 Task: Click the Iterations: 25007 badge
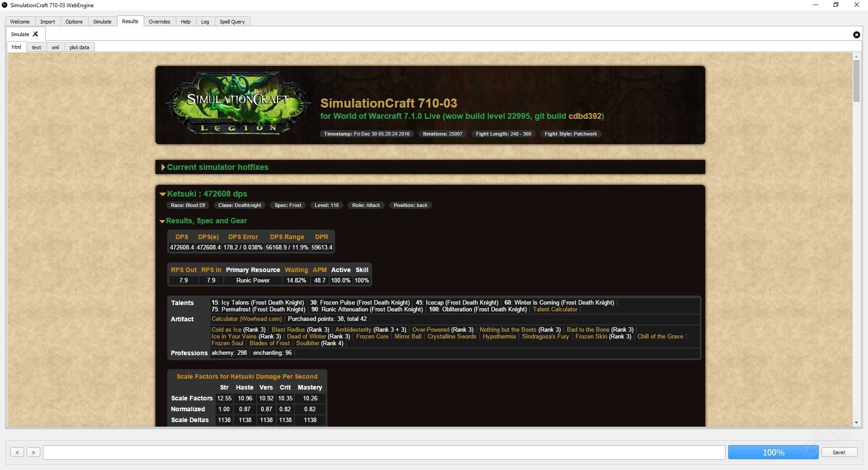(x=443, y=134)
